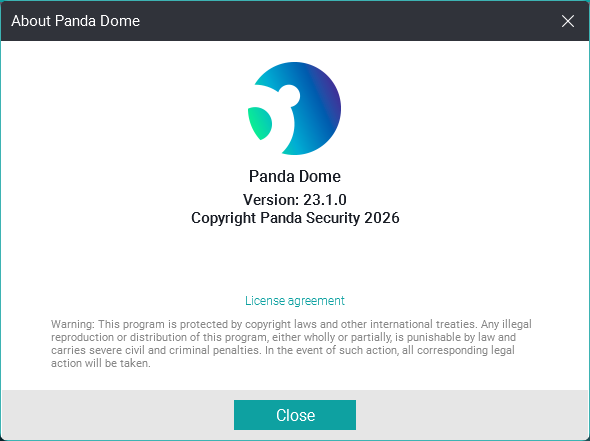
Task: Click the word "Warning:" in the legal notice
Action: (x=73, y=324)
